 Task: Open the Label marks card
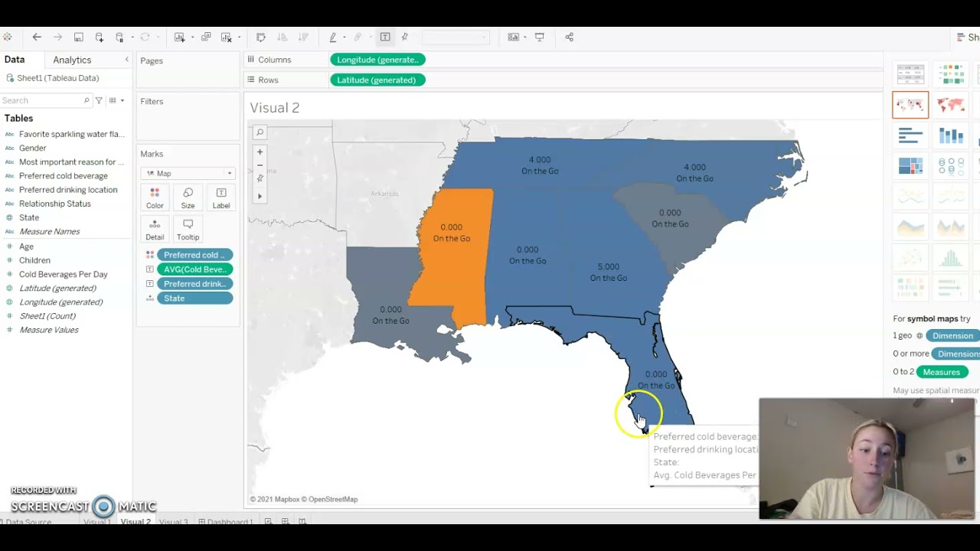[x=221, y=198]
